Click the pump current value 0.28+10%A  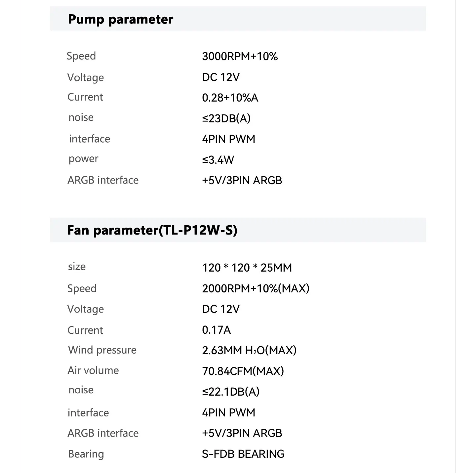click(x=230, y=98)
